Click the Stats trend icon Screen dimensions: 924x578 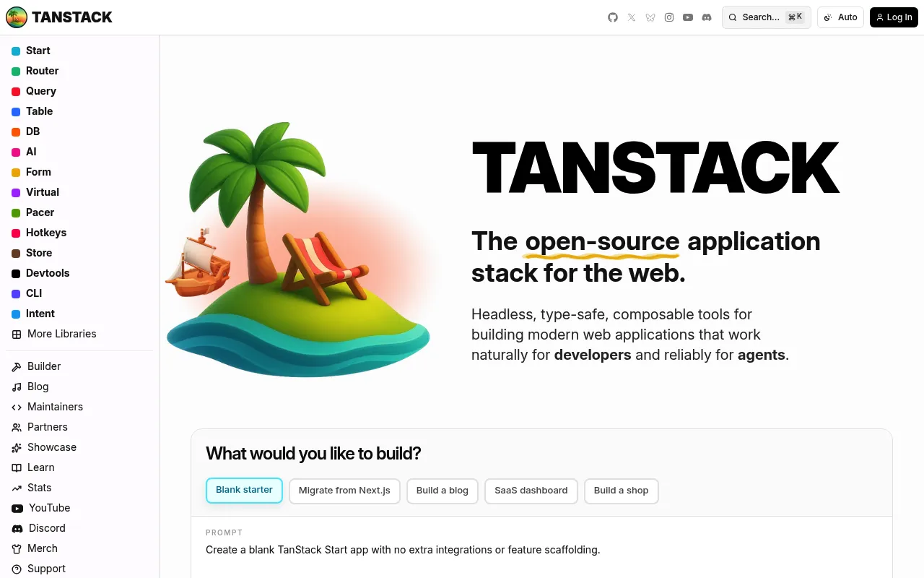click(17, 488)
